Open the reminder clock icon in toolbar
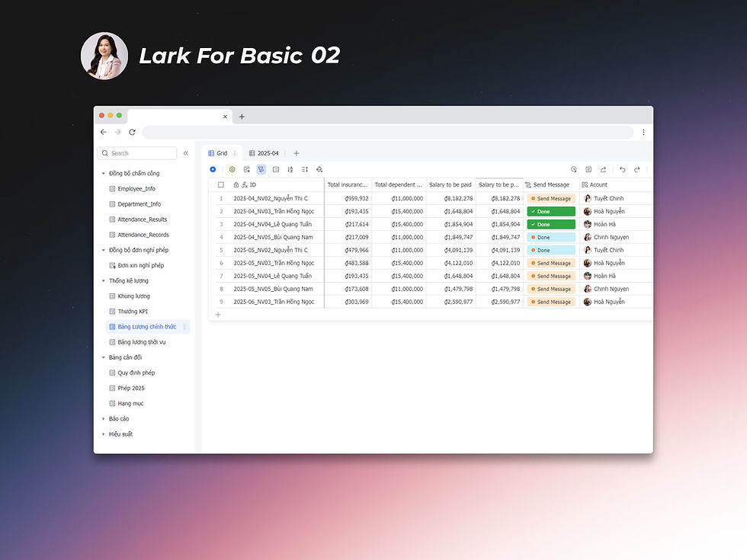Viewport: 747px width, 560px height. point(573,169)
